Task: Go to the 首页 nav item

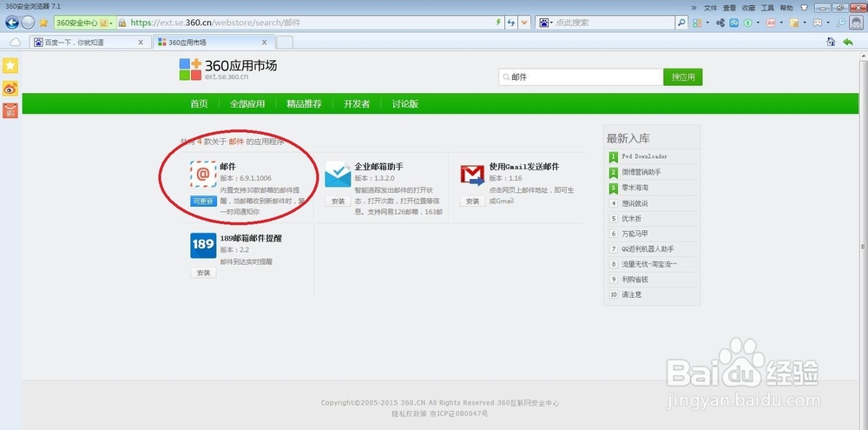Action: pyautogui.click(x=200, y=103)
